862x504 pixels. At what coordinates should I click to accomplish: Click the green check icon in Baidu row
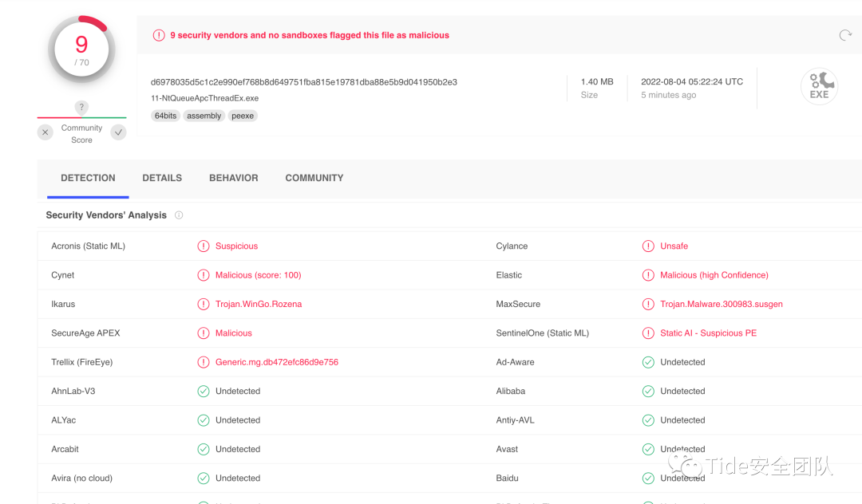coord(648,478)
